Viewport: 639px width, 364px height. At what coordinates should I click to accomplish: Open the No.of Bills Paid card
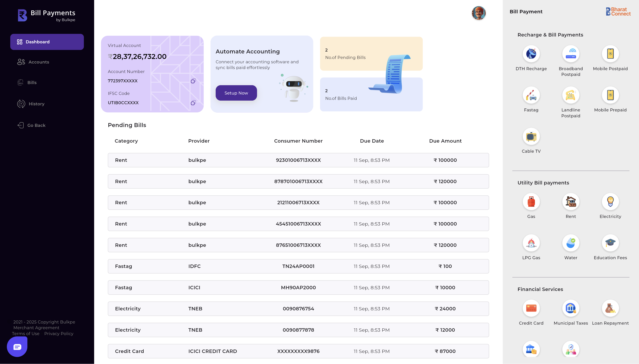pyautogui.click(x=371, y=95)
